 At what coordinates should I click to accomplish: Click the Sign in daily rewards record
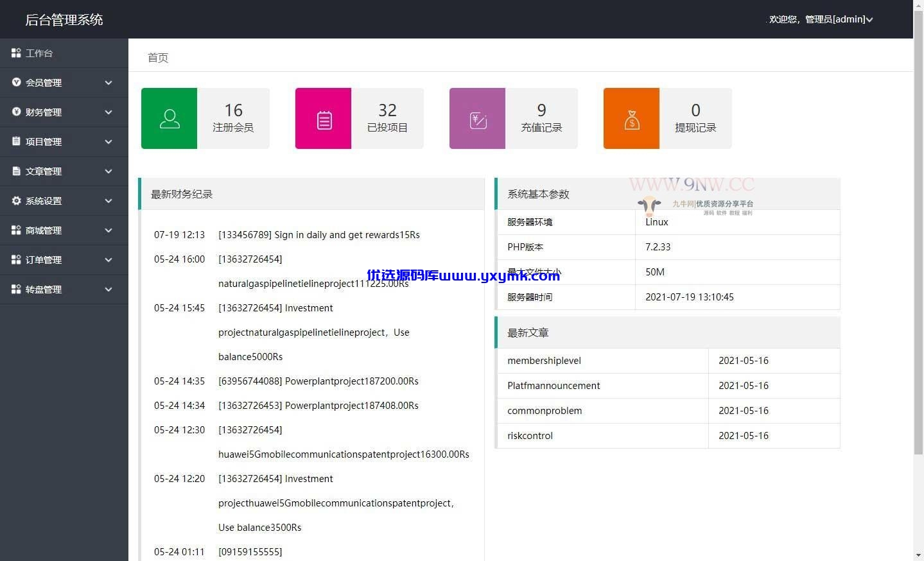point(319,235)
